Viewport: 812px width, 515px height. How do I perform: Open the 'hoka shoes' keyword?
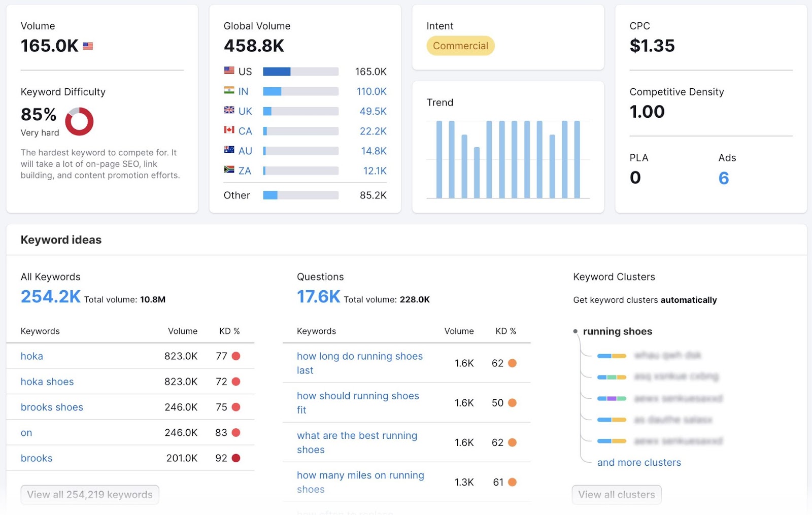pos(47,382)
